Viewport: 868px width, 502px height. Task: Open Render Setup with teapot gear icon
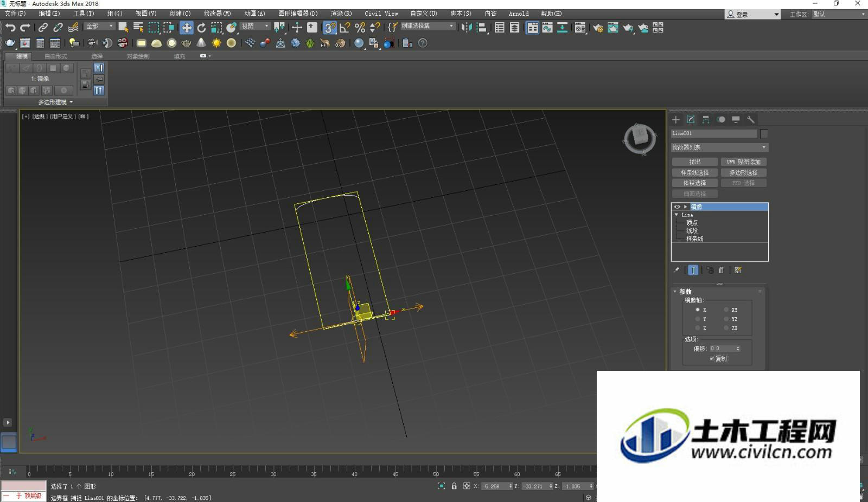pyautogui.click(x=598, y=28)
